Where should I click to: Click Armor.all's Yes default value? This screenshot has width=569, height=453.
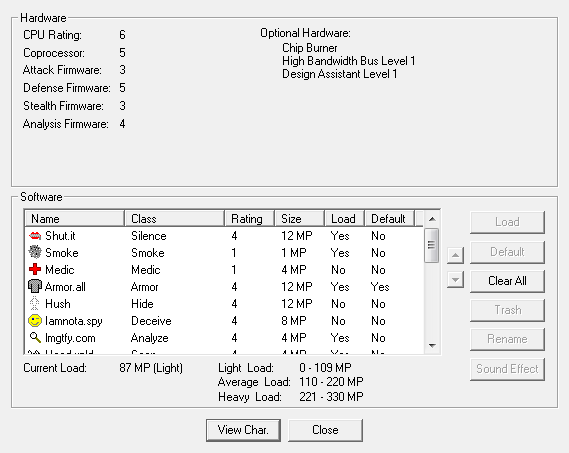pos(380,287)
